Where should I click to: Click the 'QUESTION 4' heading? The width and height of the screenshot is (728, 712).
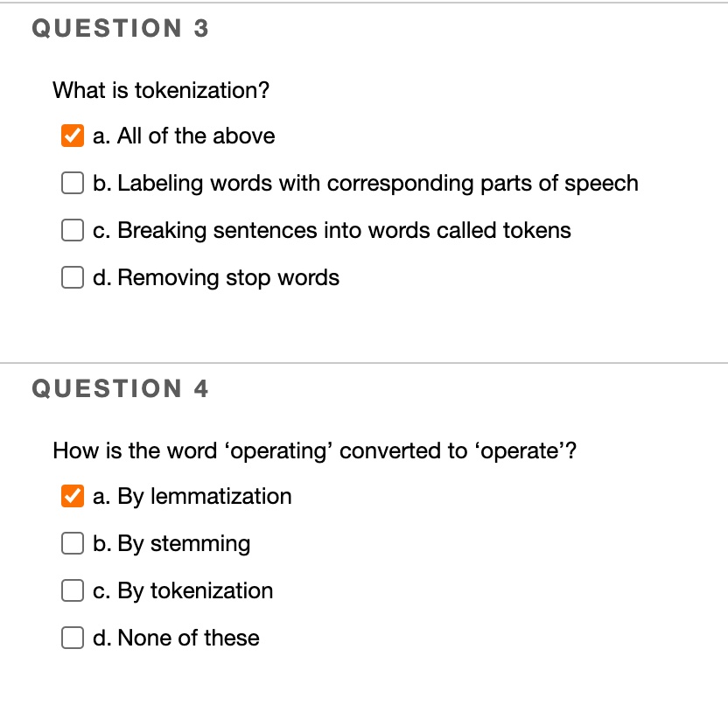pos(120,388)
